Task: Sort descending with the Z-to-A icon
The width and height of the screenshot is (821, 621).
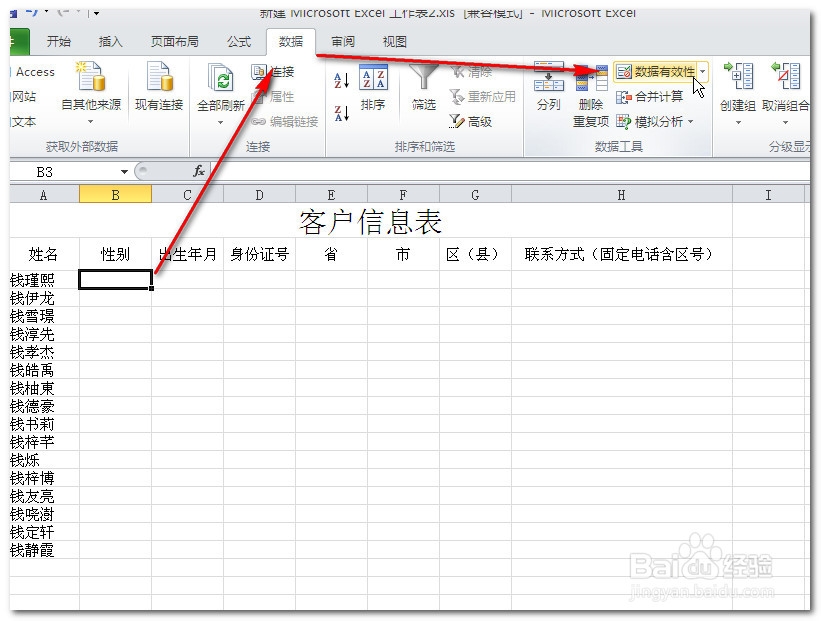Action: [x=341, y=113]
